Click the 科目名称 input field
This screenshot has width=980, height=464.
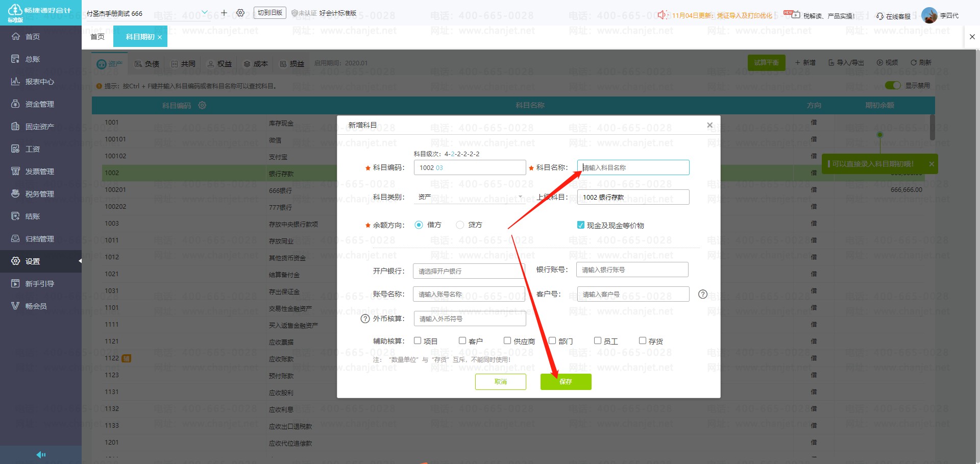(633, 167)
